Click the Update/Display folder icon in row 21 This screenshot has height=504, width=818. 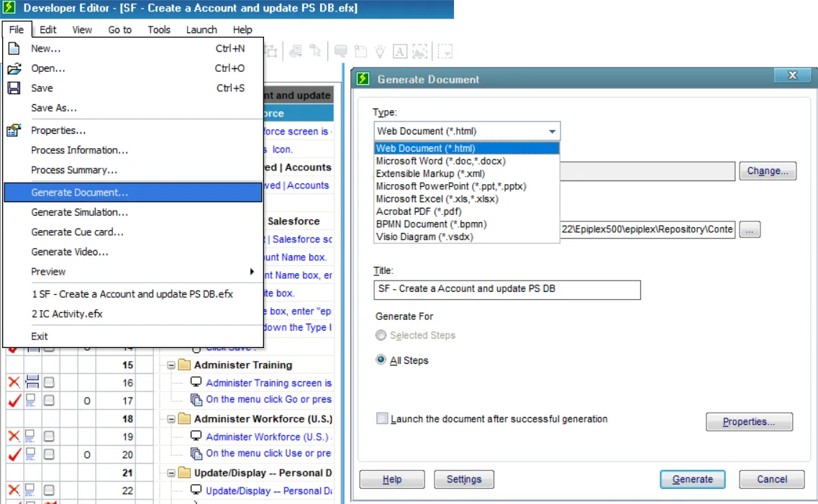184,472
